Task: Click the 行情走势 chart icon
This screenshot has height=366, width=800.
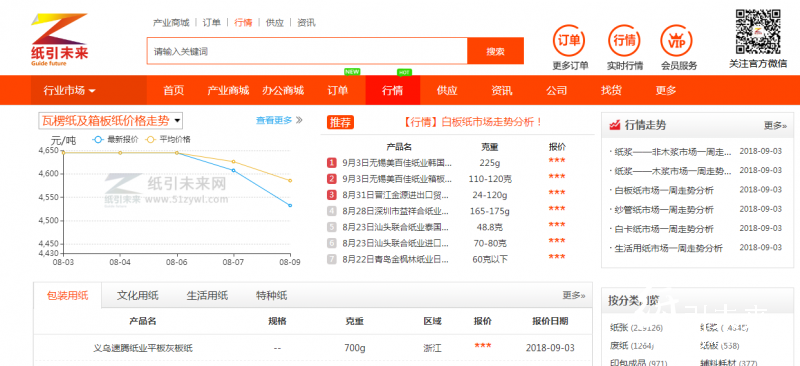Action: pyautogui.click(x=615, y=125)
